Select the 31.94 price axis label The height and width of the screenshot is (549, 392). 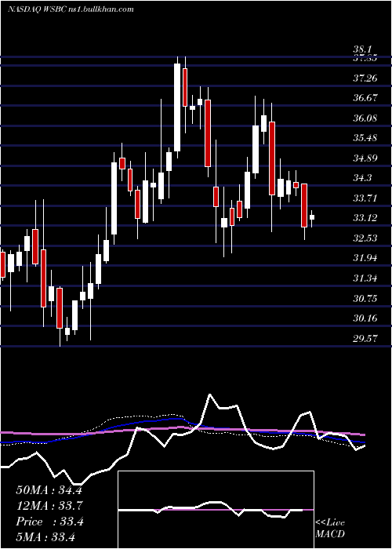365,259
